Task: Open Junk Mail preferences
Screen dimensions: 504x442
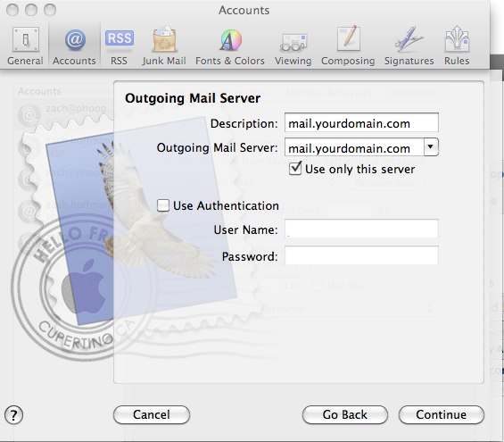Action: 164,46
